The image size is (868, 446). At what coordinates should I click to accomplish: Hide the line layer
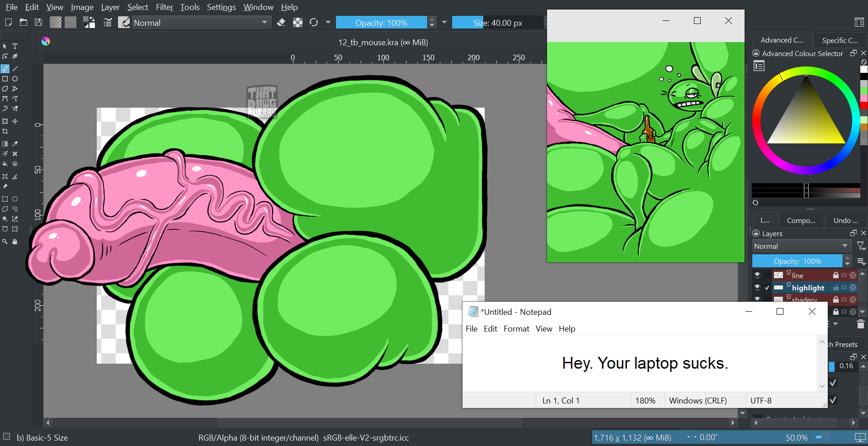click(x=757, y=275)
